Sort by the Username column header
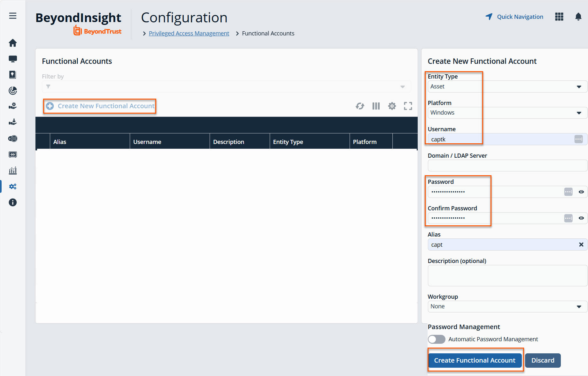 click(170, 142)
